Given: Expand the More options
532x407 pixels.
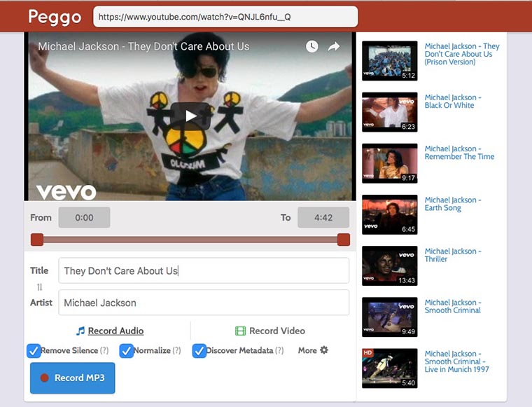Looking at the screenshot, I should click(313, 350).
